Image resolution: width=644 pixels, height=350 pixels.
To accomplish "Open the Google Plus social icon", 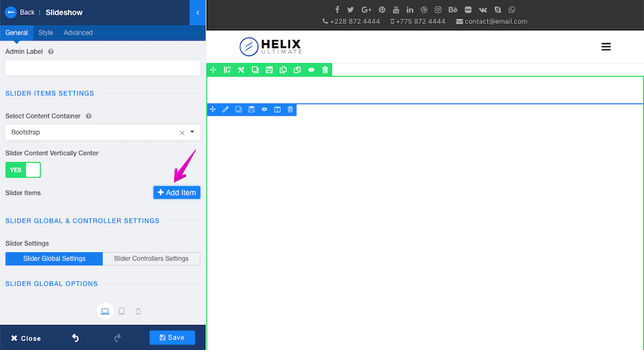I will (x=366, y=10).
